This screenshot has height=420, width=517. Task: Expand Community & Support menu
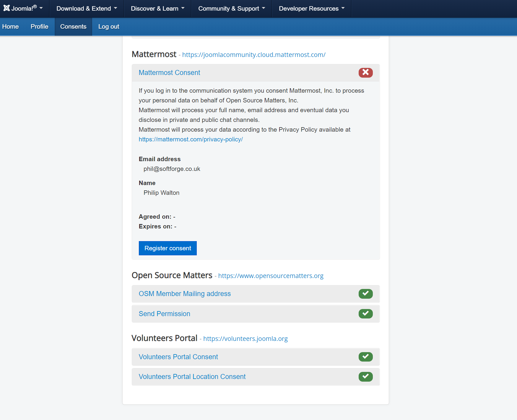pyautogui.click(x=232, y=9)
